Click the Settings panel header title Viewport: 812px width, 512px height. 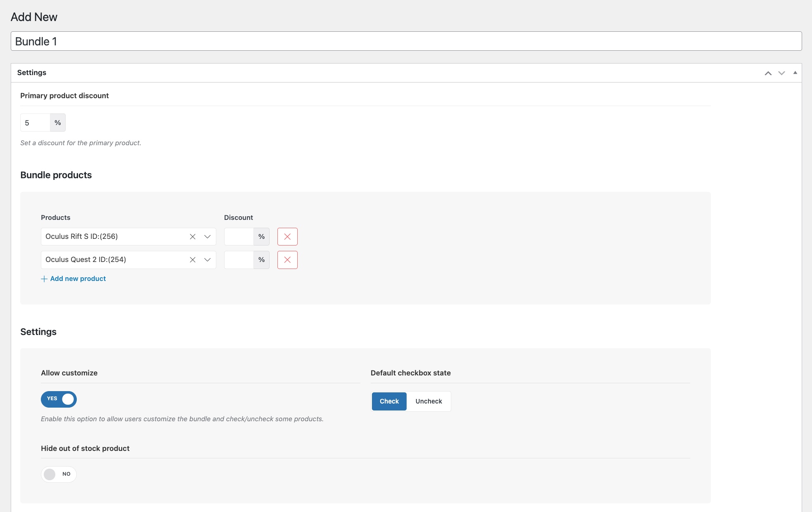pos(32,73)
